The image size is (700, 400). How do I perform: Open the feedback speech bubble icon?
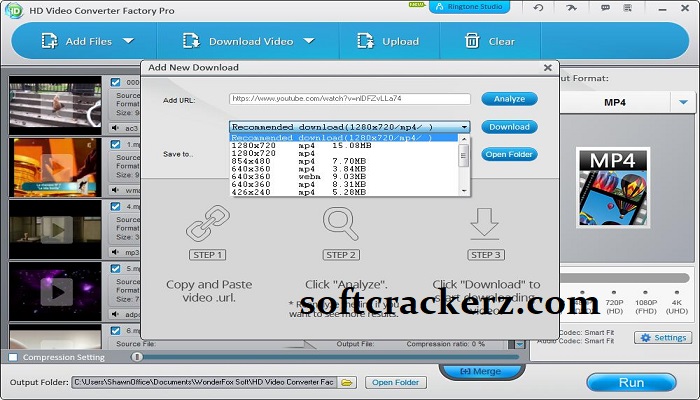click(x=605, y=8)
